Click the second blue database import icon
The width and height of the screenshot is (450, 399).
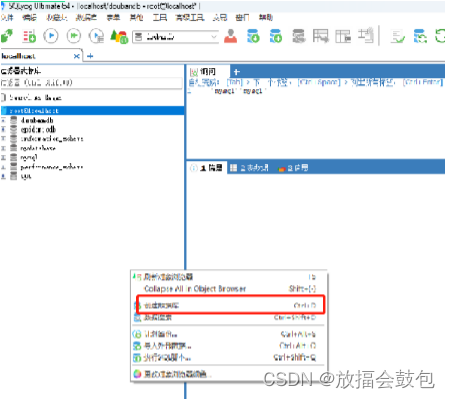click(276, 36)
